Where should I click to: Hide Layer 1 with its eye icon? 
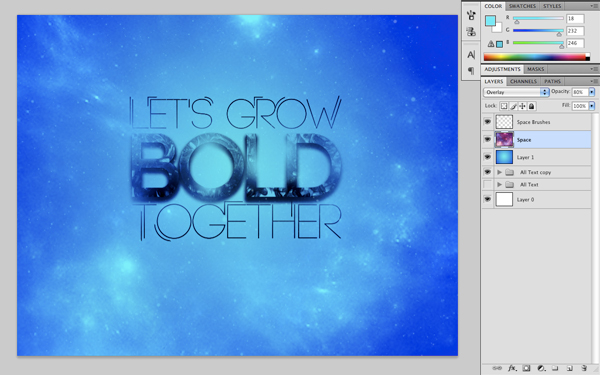pyautogui.click(x=488, y=157)
